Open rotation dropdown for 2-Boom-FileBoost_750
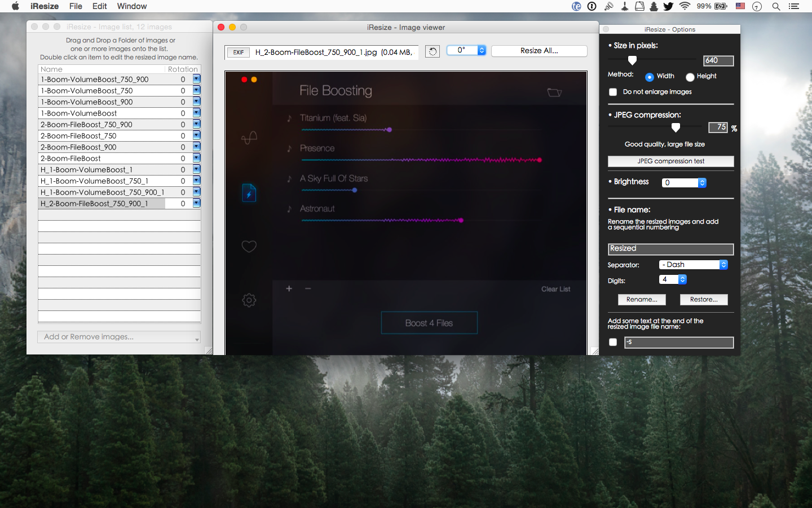812x508 pixels. click(197, 135)
